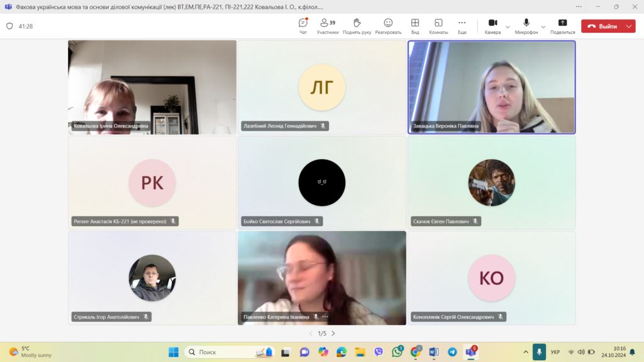Open Telegram from the taskbar

pos(452,352)
